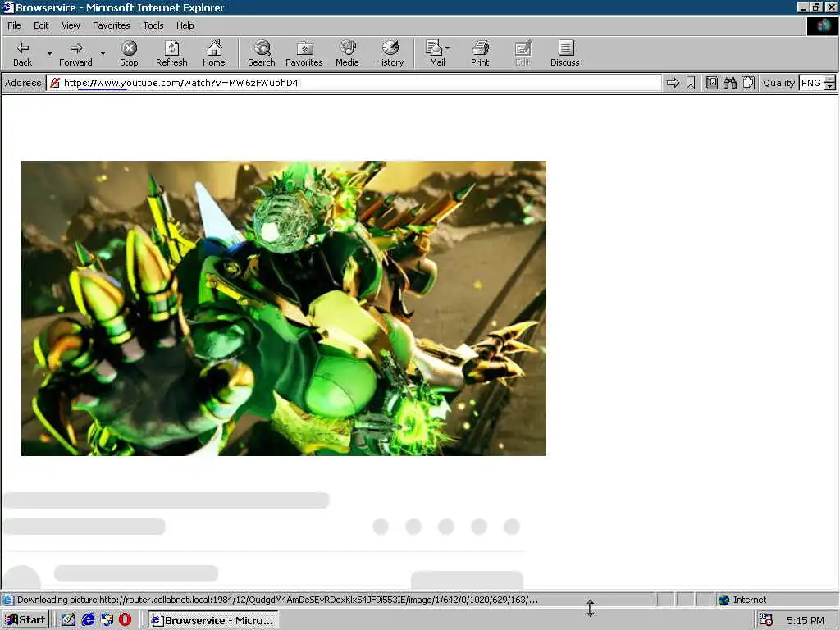
Task: Click the YouTube URL address field
Action: click(354, 83)
